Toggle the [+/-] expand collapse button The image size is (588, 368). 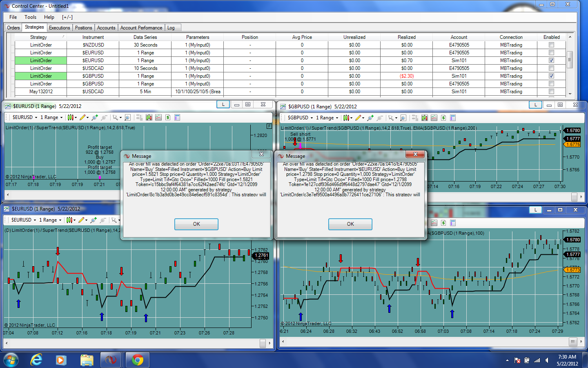point(67,17)
